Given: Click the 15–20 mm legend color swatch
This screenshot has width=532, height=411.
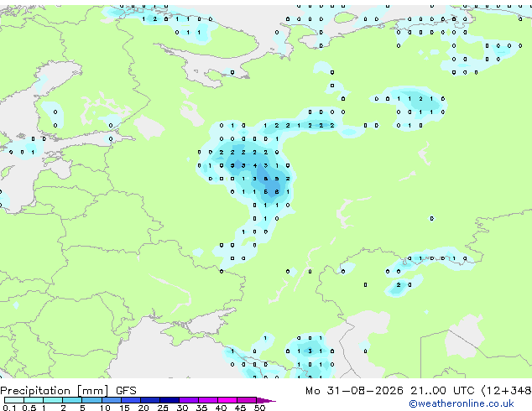Looking at the screenshot, I should click(131, 400).
